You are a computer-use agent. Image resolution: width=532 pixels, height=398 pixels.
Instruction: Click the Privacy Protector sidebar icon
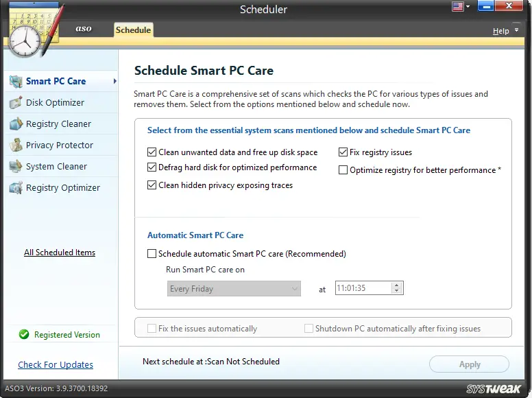click(x=16, y=145)
